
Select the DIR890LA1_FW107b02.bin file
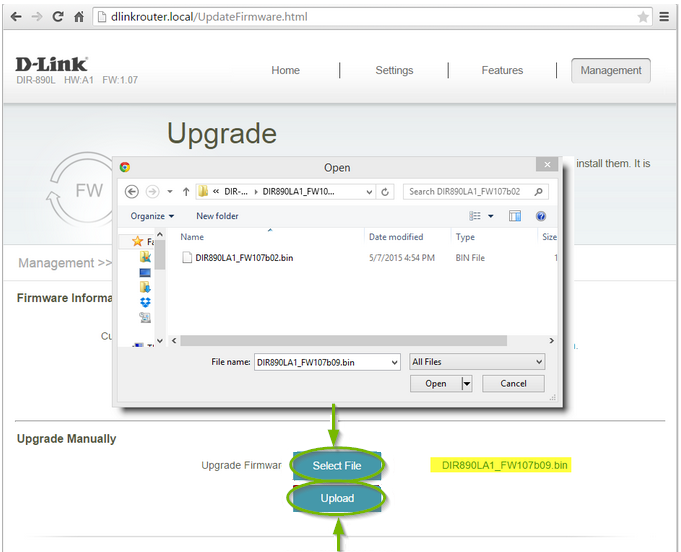click(244, 258)
